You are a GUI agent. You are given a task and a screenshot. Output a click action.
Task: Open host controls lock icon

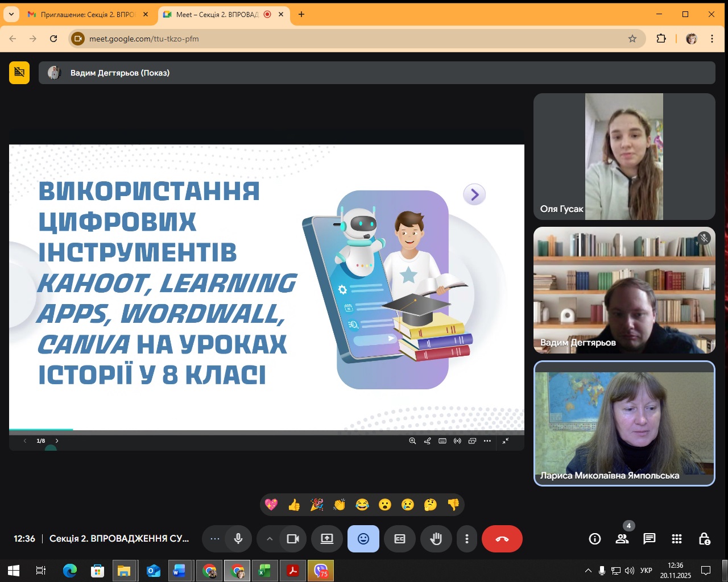tap(704, 539)
